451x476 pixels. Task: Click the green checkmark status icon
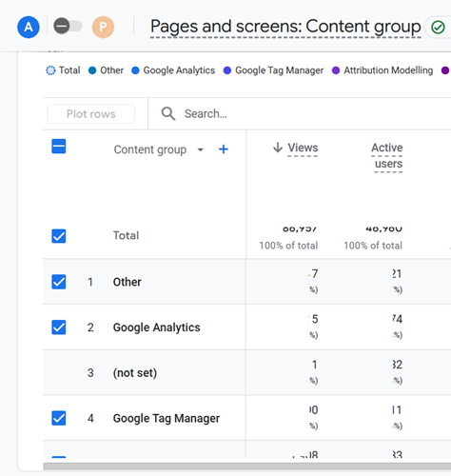(x=438, y=28)
